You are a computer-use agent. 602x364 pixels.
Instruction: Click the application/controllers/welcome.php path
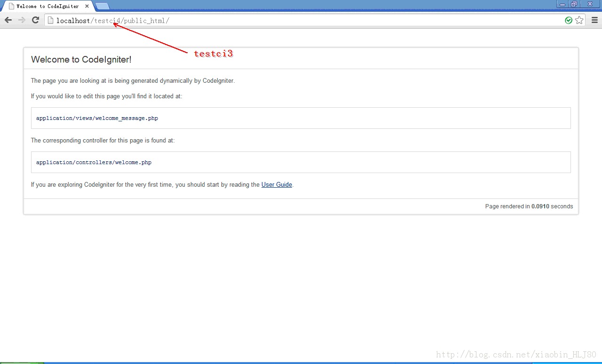point(94,163)
